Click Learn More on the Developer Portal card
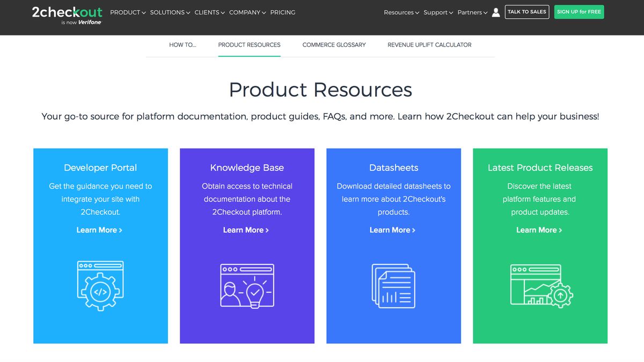This screenshot has width=644, height=362. click(x=100, y=230)
